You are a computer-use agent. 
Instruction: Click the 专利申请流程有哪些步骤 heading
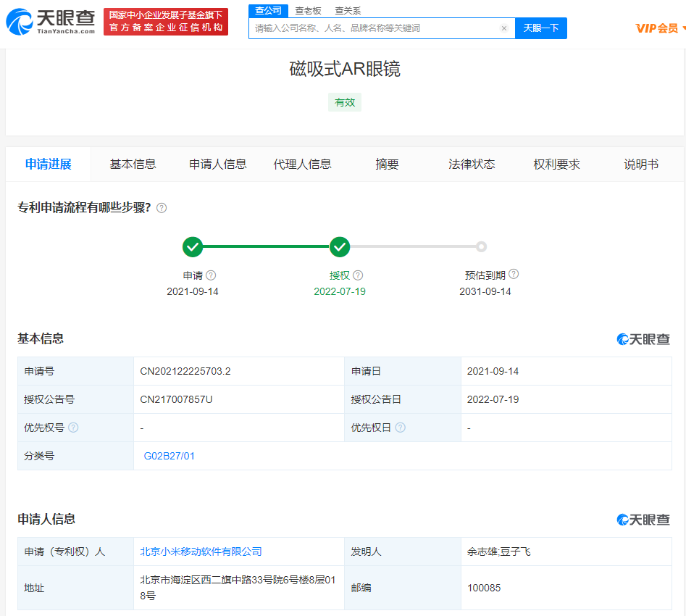(84, 207)
